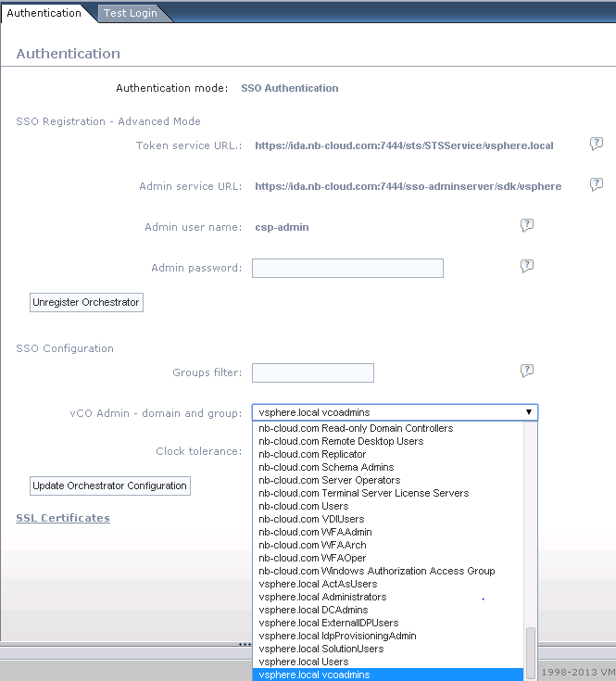Open the Test Login tab
This screenshot has width=616, height=681.
coord(131,13)
